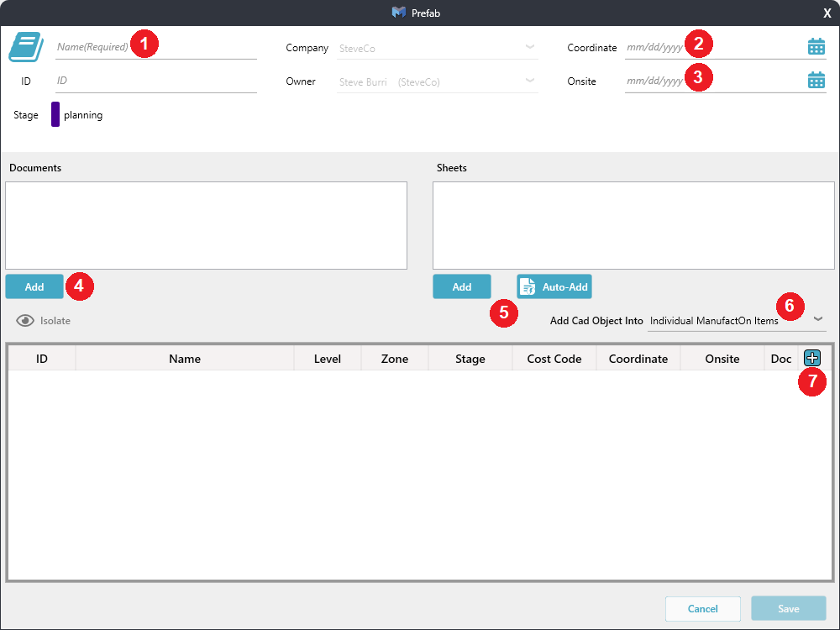
Task: Toggle Isolate eye icon
Action: (x=25, y=321)
